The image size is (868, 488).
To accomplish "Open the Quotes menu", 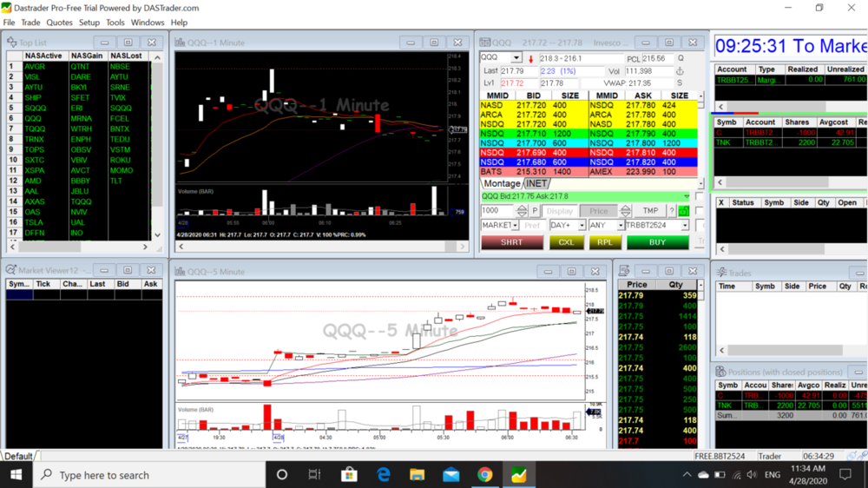I will pos(59,23).
